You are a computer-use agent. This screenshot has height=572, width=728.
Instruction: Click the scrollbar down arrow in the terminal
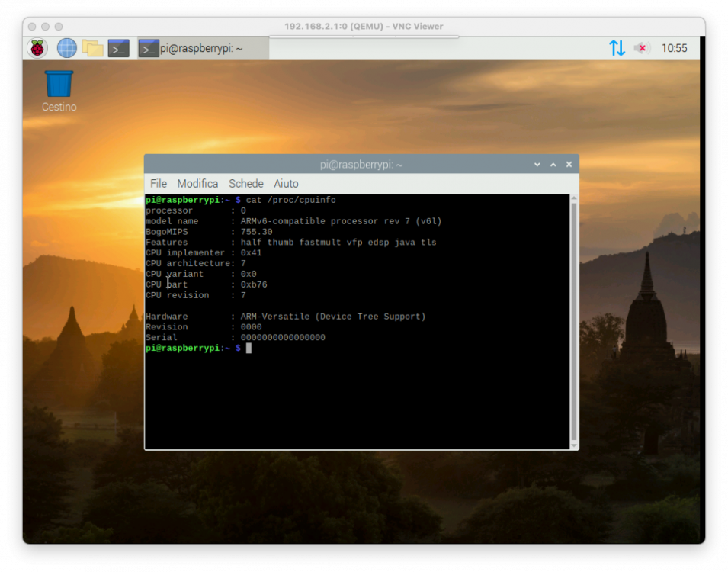(x=574, y=445)
